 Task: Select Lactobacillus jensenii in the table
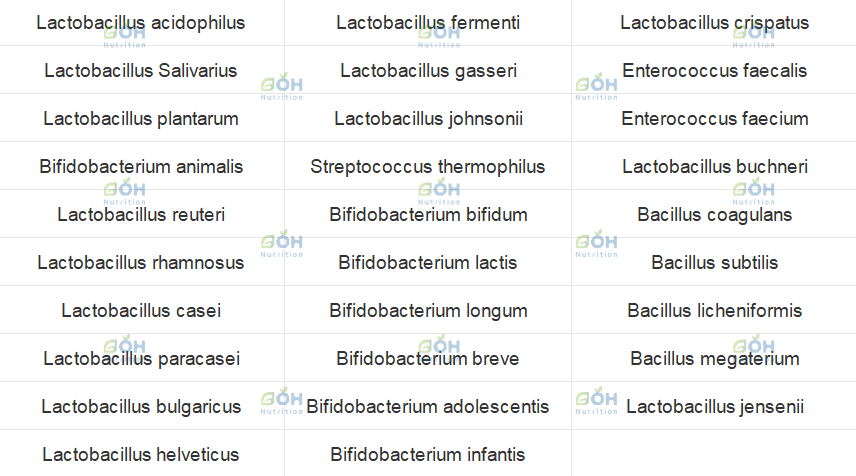[x=714, y=407]
